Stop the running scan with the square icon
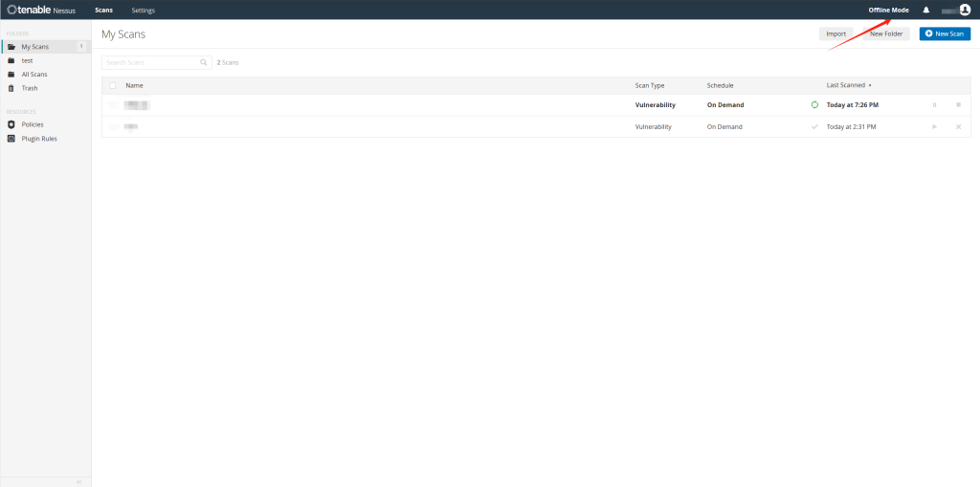This screenshot has height=487, width=980. point(958,104)
